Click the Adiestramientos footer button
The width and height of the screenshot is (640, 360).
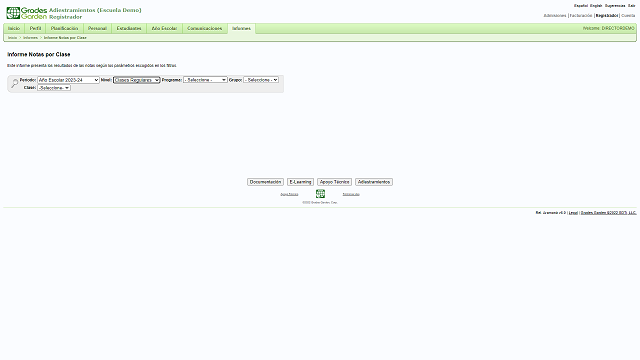tap(374, 182)
